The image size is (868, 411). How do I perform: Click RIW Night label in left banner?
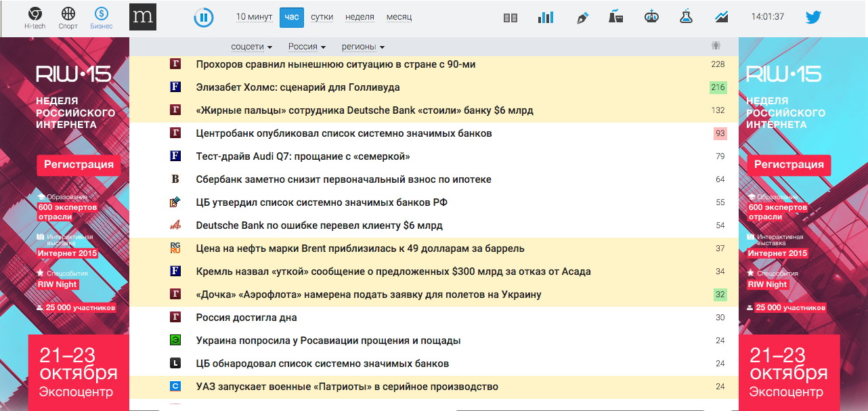click(x=58, y=284)
